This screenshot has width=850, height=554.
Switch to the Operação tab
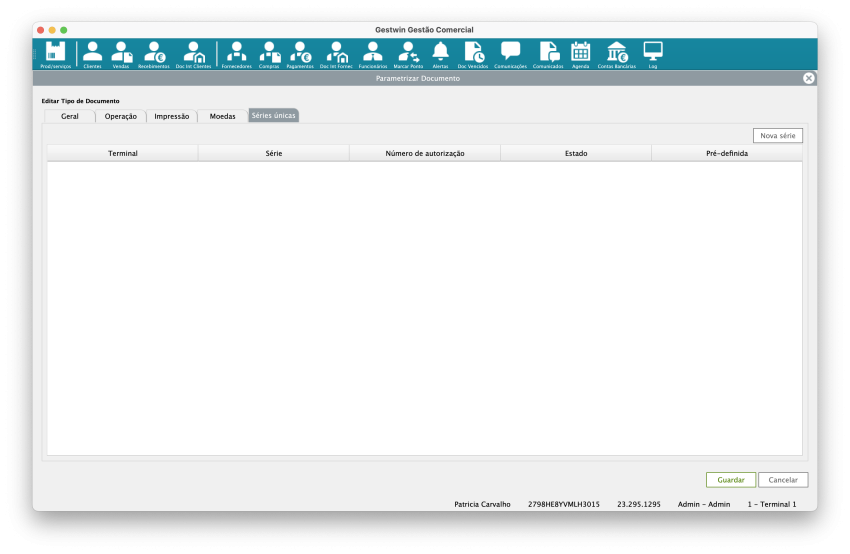tap(121, 116)
